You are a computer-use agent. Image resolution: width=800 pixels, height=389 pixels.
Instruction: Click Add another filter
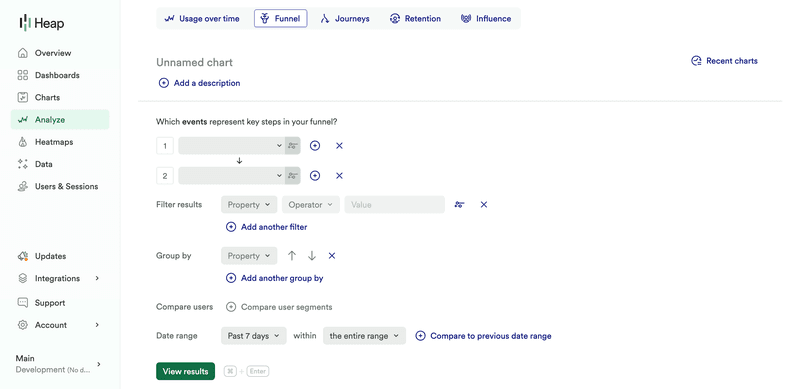266,227
